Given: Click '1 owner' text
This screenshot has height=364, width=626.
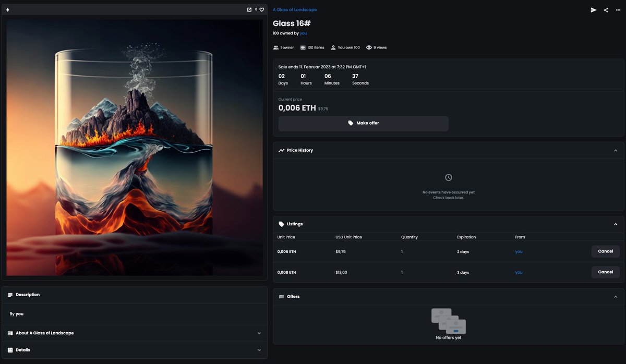Looking at the screenshot, I should pos(287,47).
